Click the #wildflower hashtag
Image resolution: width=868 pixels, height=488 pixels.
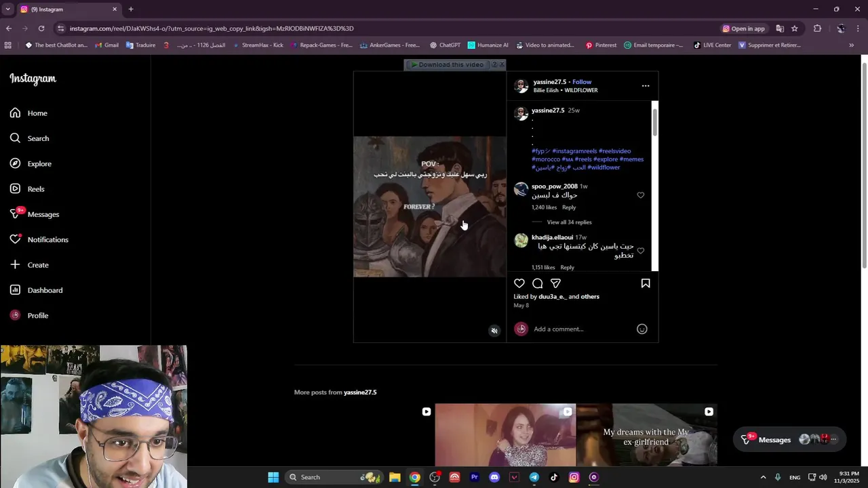[604, 167]
